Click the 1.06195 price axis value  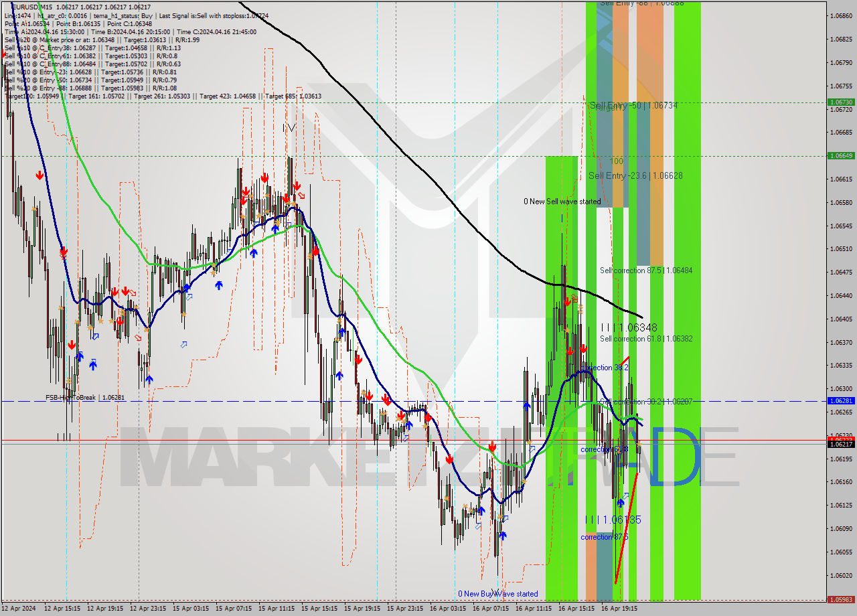pos(841,459)
